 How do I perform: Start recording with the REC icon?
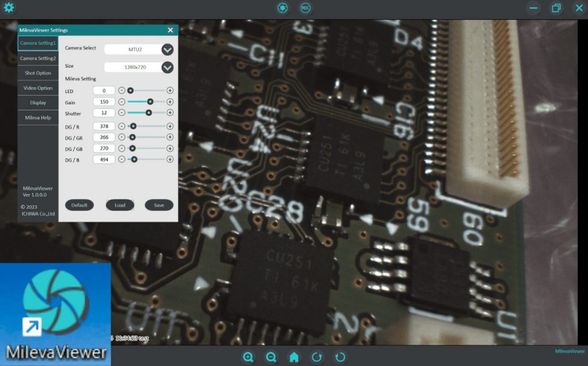coord(305,8)
